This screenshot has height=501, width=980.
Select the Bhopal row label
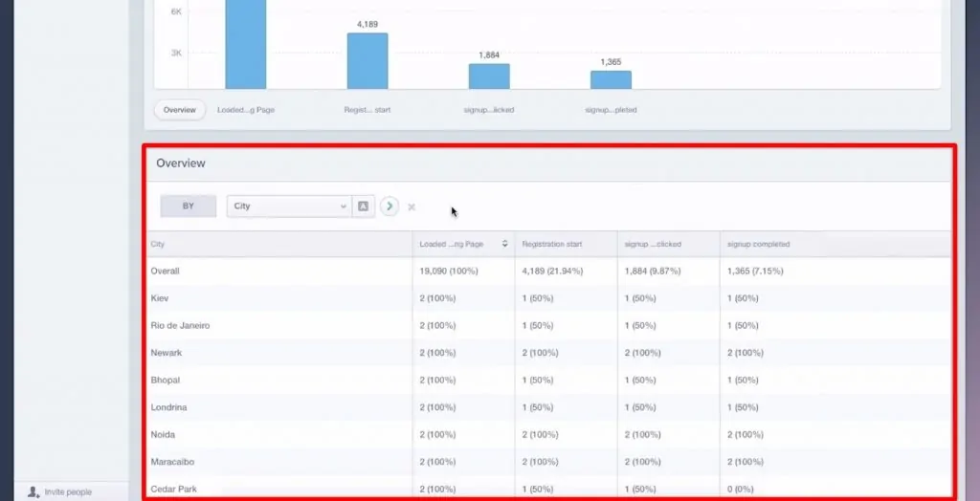[165, 380]
